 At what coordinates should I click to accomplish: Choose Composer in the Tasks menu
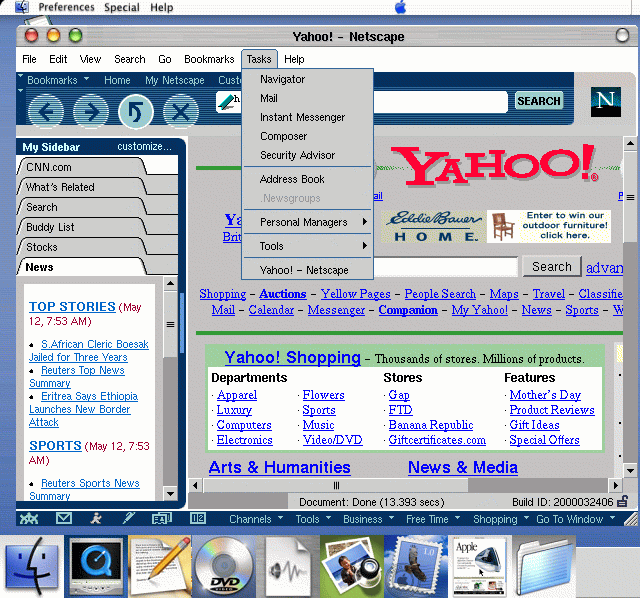(x=307, y=136)
